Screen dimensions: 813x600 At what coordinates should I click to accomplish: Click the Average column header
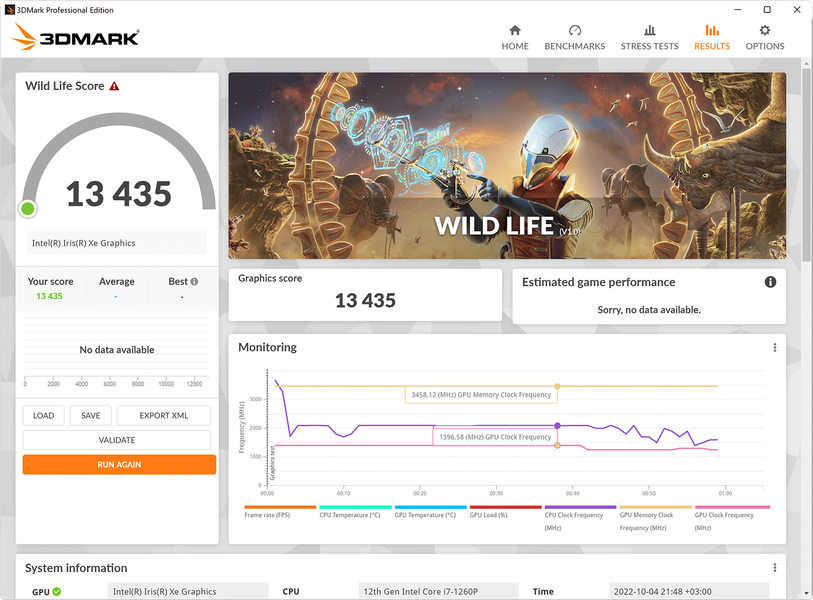(x=117, y=282)
